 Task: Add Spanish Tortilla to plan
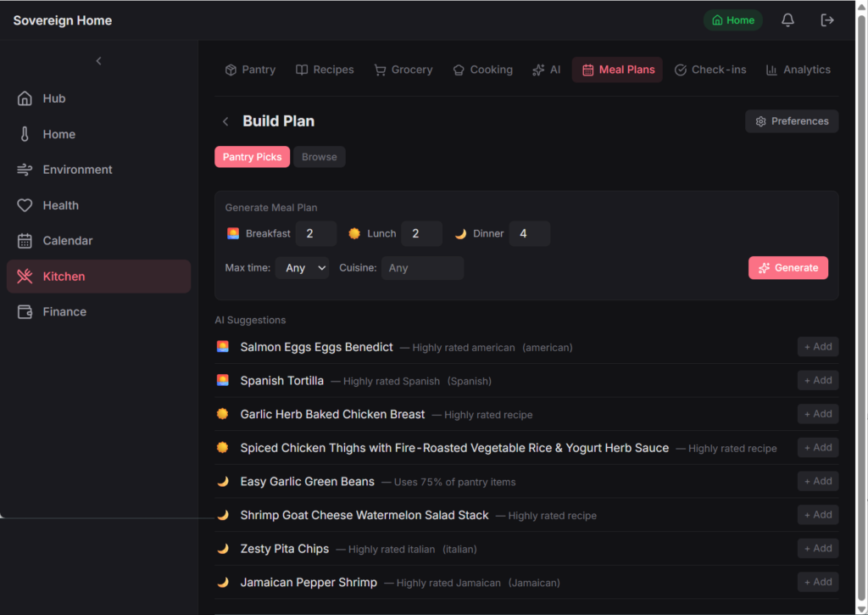click(x=818, y=380)
